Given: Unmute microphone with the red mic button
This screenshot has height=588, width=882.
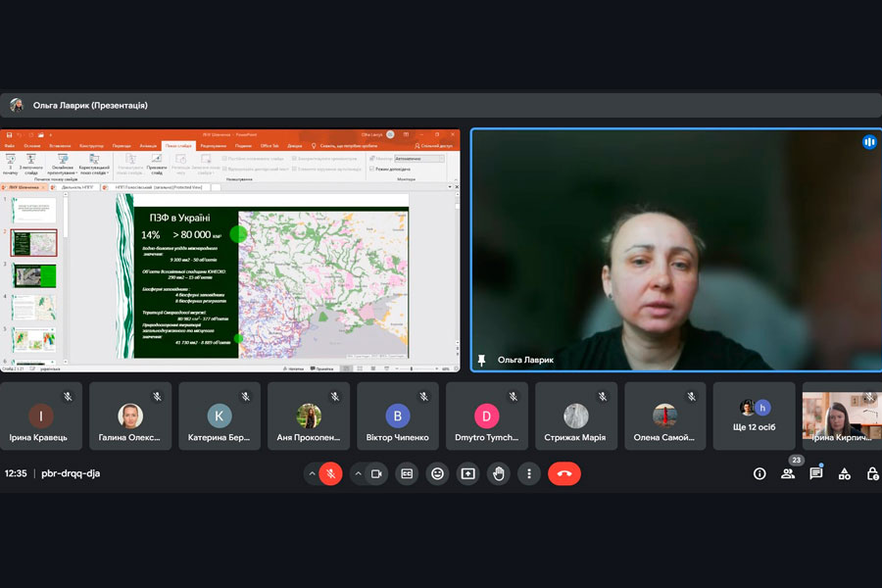Looking at the screenshot, I should pos(331,473).
